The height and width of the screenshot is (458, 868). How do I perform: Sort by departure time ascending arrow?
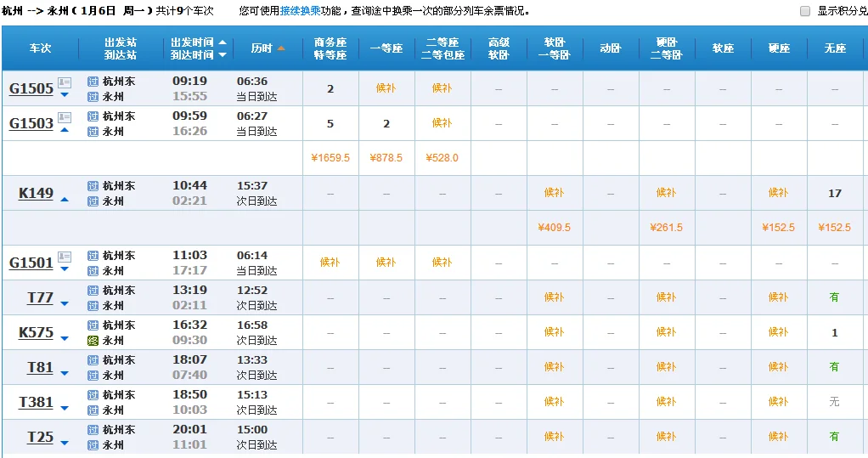coord(223,42)
